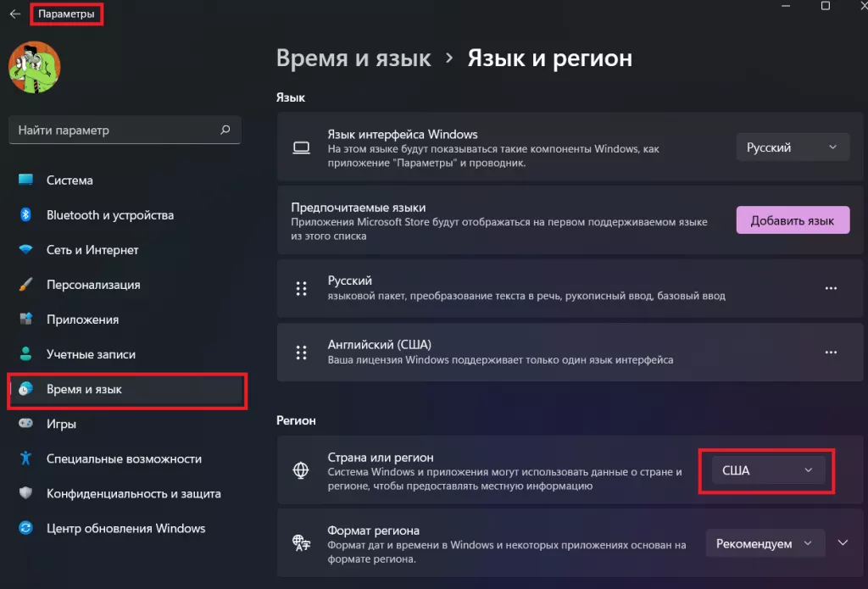Click the Найти параметр search field
This screenshot has height=589, width=868.
(x=125, y=130)
